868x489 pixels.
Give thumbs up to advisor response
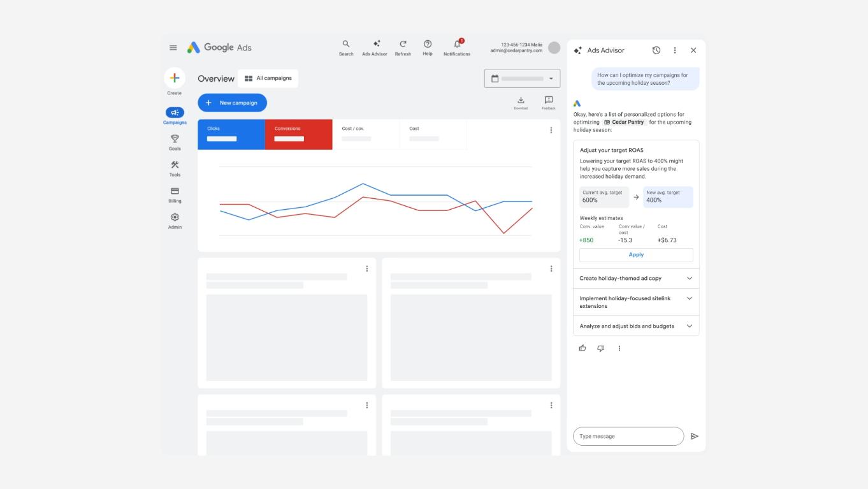[x=582, y=348]
